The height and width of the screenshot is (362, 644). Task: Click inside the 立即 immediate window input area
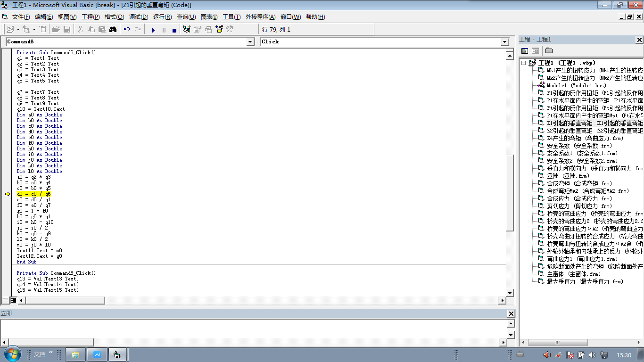click(x=253, y=329)
